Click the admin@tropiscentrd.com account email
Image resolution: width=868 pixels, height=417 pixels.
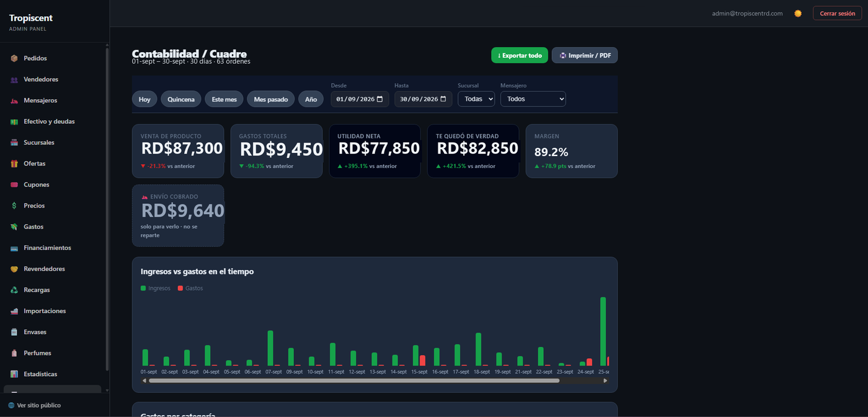point(747,13)
